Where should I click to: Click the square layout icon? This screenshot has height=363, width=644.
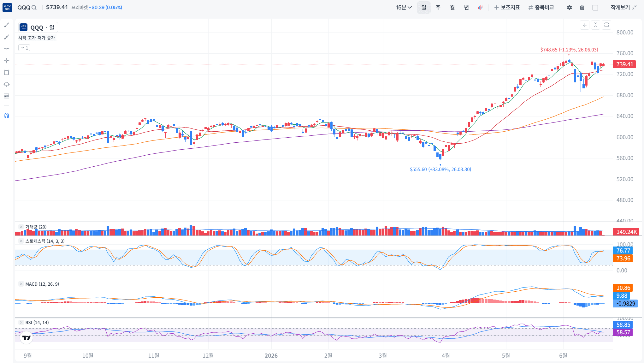tap(595, 8)
